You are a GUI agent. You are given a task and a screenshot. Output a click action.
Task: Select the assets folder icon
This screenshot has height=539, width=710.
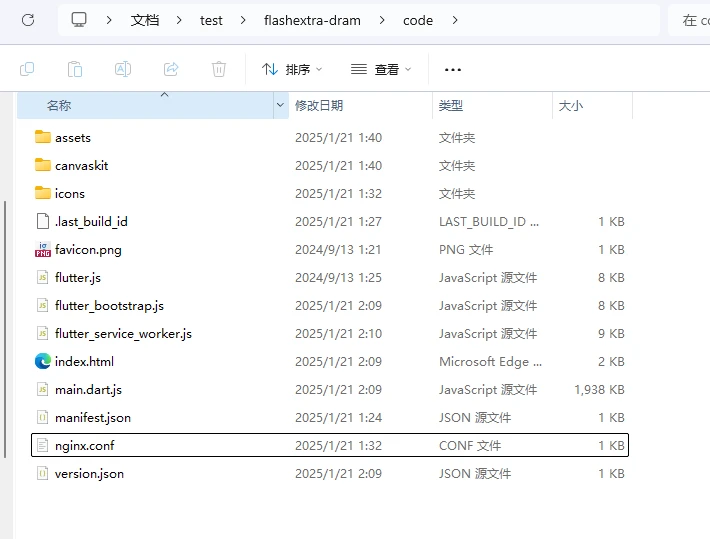click(43, 137)
